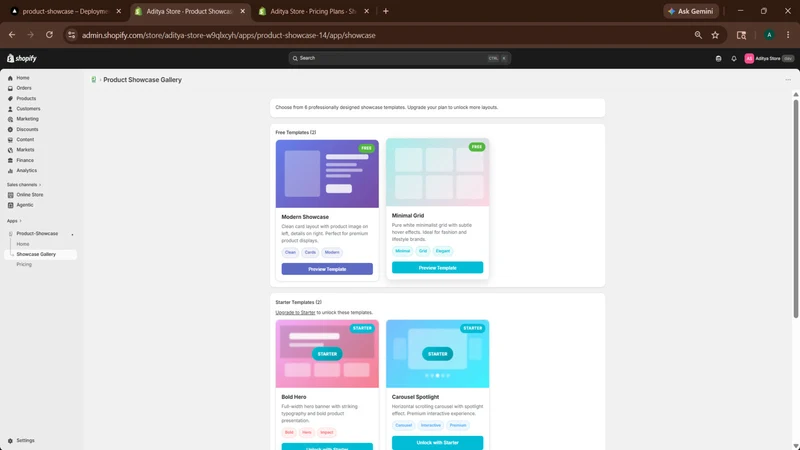
Task: Open Discounts section
Action: point(27,130)
